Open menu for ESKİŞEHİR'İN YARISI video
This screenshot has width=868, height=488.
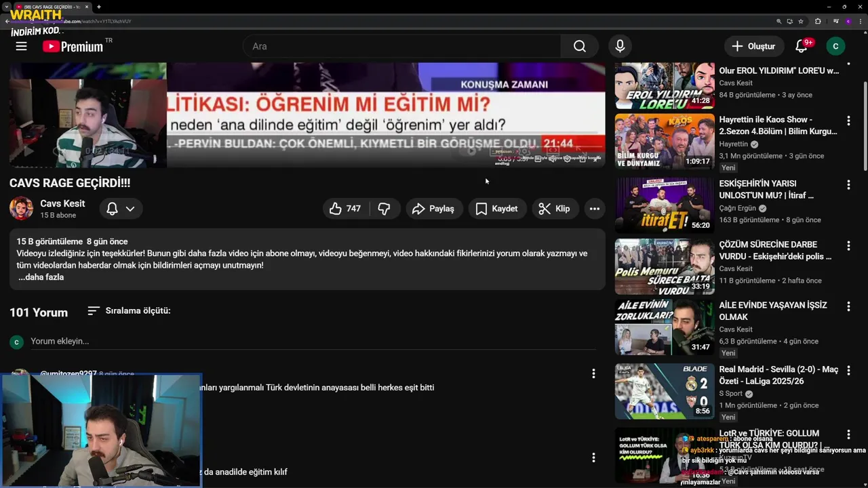848,184
